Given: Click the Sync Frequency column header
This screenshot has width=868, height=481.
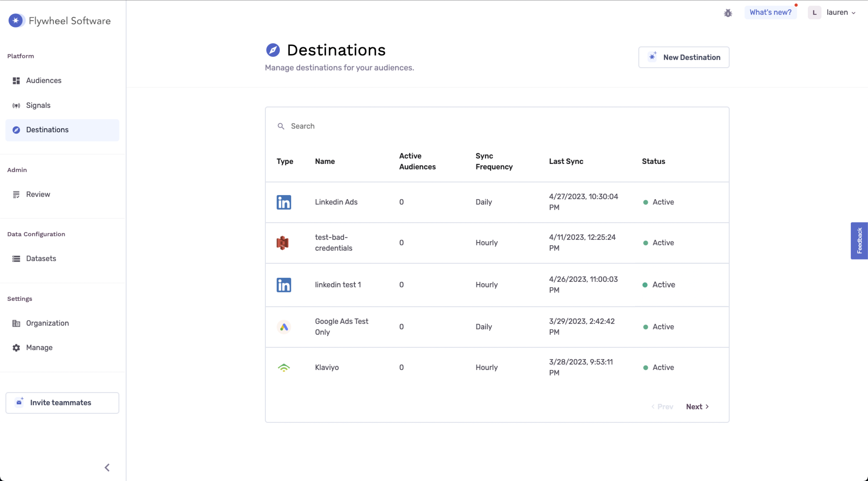Looking at the screenshot, I should (x=494, y=161).
